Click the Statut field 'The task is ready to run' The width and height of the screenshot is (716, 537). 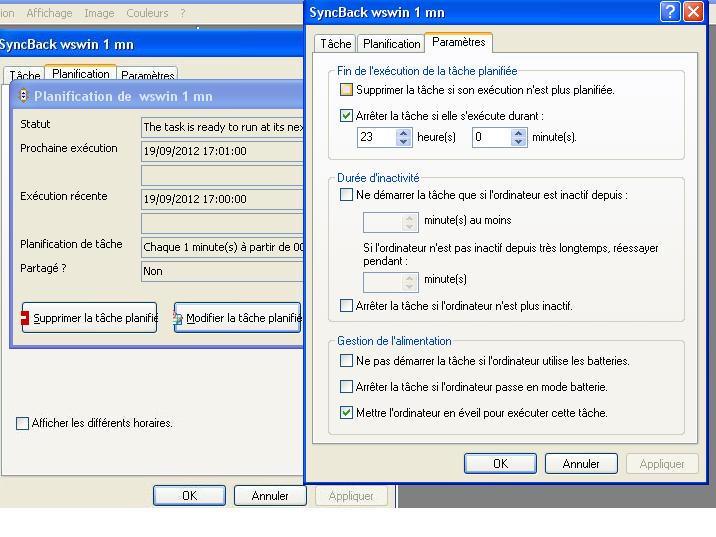(x=222, y=127)
